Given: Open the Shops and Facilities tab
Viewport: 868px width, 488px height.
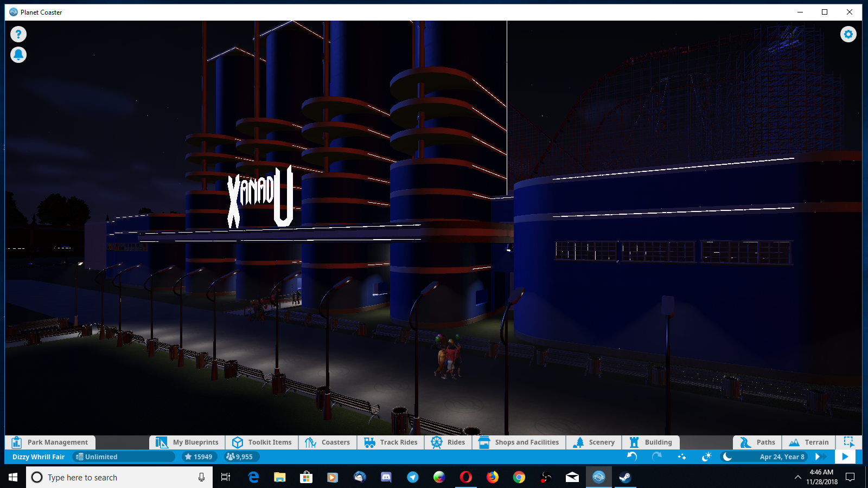Looking at the screenshot, I should [519, 442].
